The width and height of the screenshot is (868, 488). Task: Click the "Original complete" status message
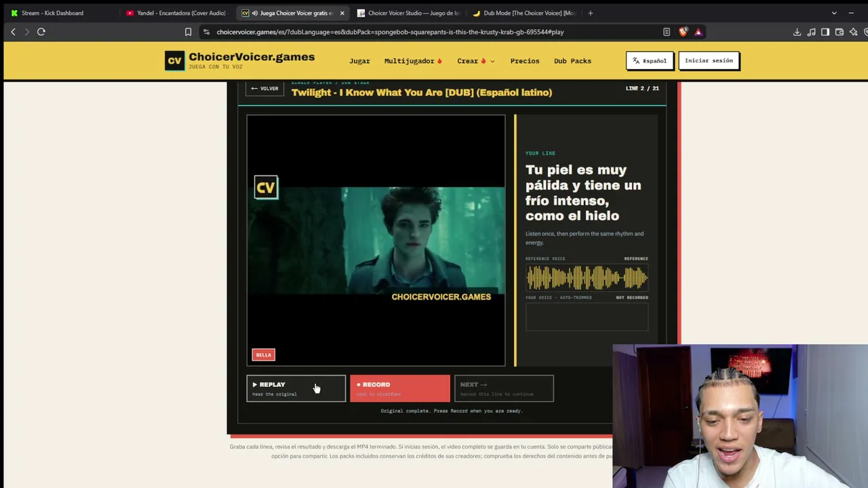click(x=452, y=411)
